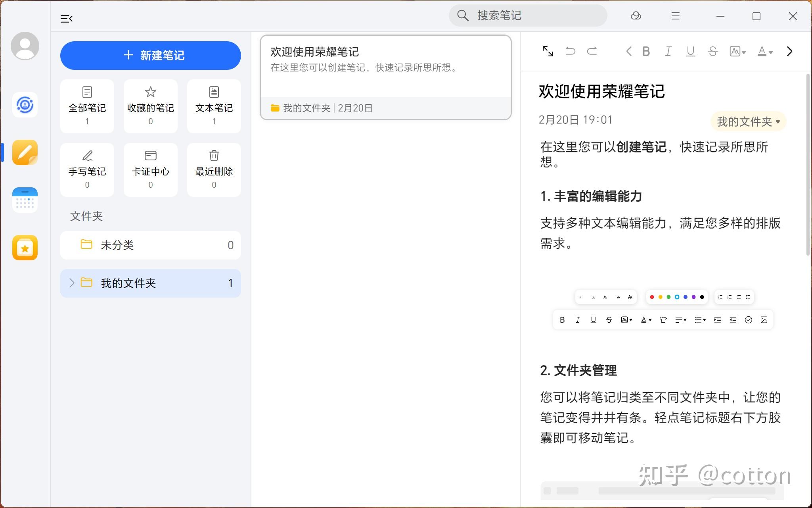Toggle underline formatting

tap(690, 51)
